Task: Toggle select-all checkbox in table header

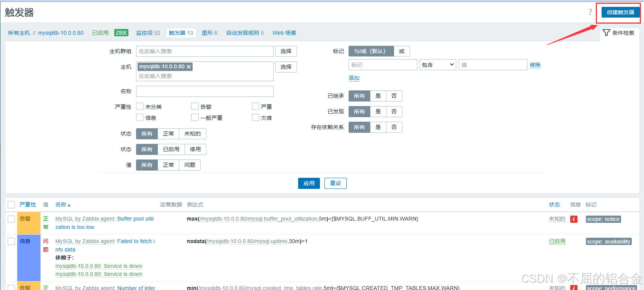Action: (x=11, y=205)
